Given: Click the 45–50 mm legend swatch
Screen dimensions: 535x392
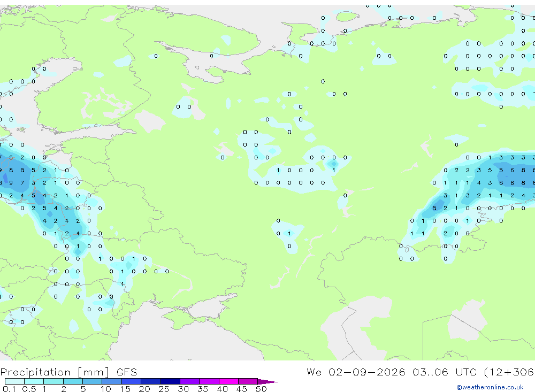Looking at the screenshot, I should [x=248, y=381].
